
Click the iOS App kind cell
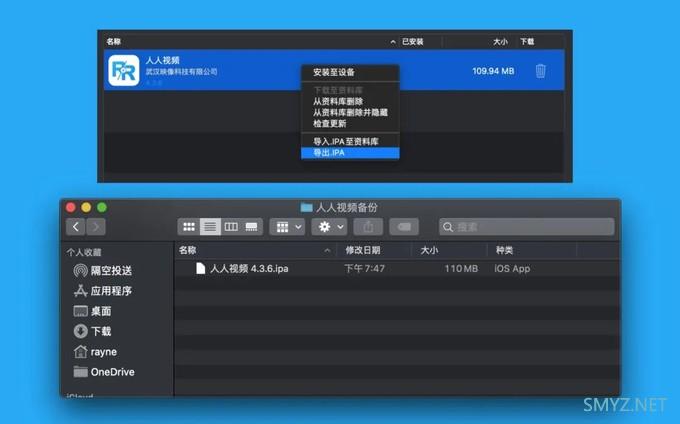(x=512, y=269)
